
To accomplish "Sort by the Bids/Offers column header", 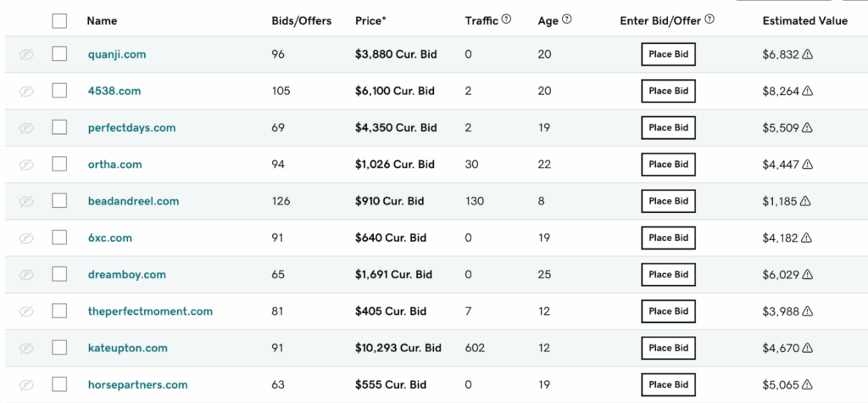I will click(301, 20).
